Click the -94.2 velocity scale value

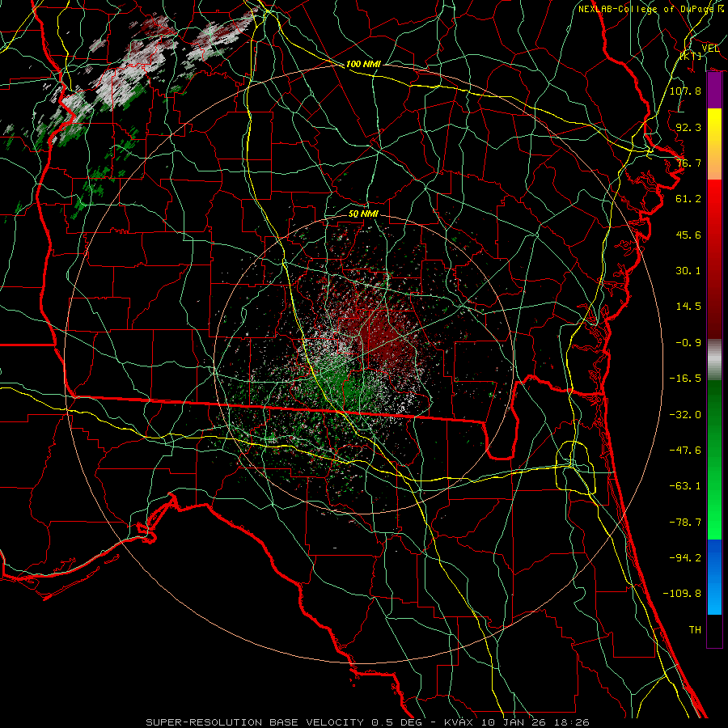point(685,558)
